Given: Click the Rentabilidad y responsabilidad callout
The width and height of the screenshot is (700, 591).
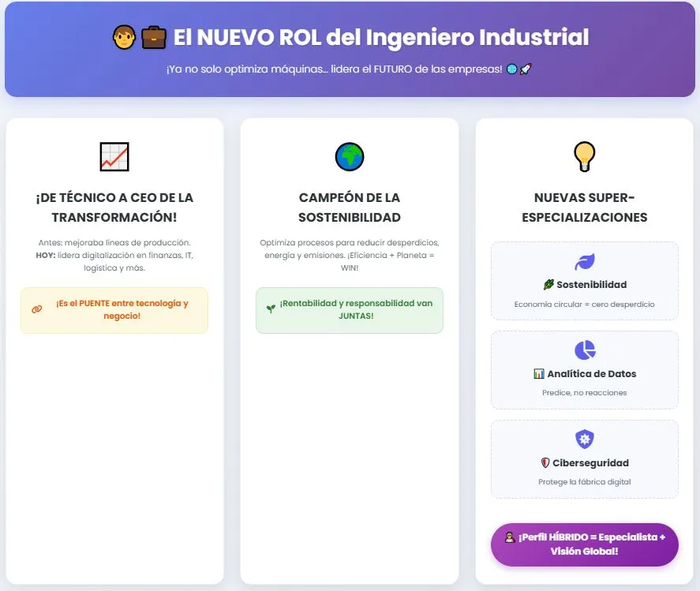Looking at the screenshot, I should tap(350, 310).
